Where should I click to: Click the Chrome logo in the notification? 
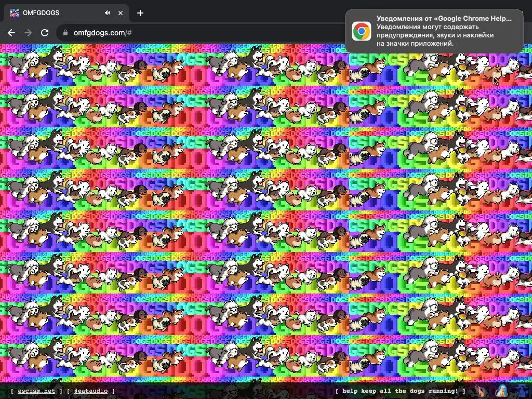pyautogui.click(x=362, y=31)
